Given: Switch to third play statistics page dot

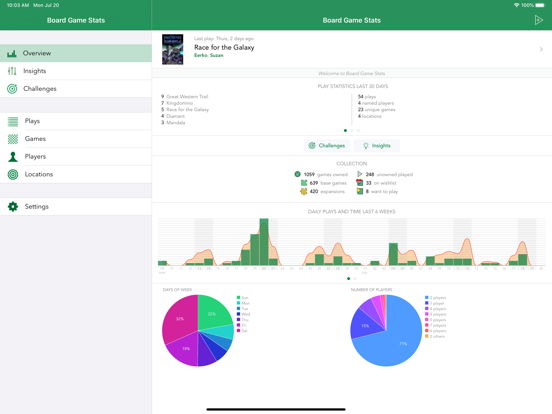Looking at the screenshot, I should (358, 131).
